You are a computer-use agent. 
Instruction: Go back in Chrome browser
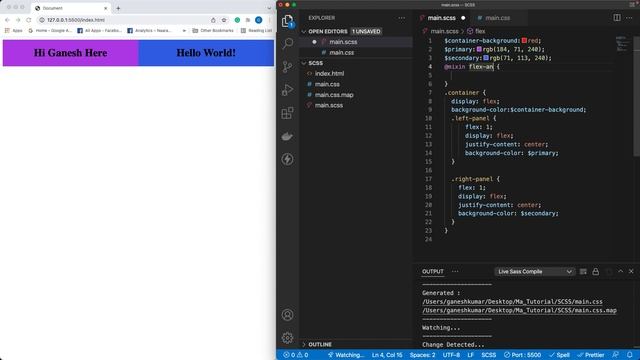[x=7, y=20]
